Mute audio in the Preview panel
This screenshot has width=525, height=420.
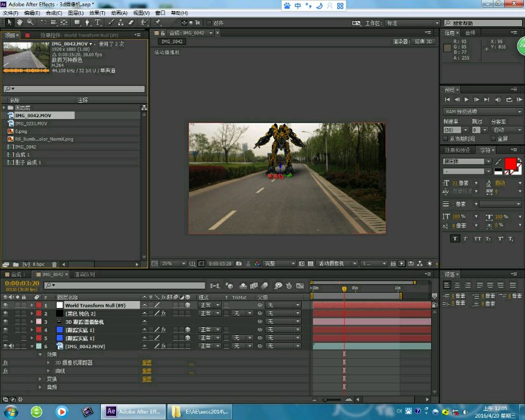coord(497,100)
